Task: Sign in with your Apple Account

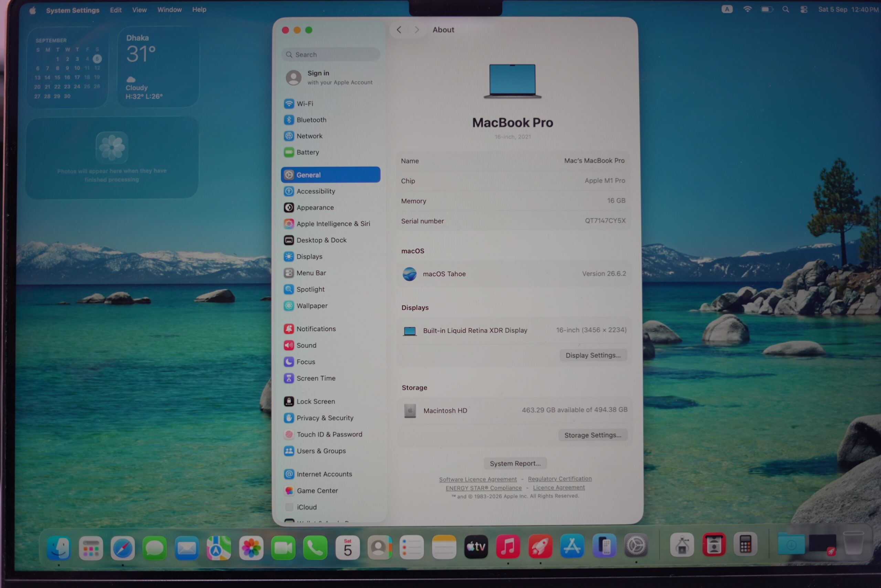Action: click(330, 78)
